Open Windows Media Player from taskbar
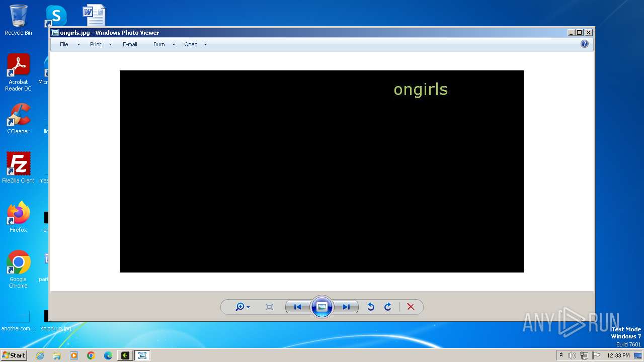644x362 pixels. (74, 355)
